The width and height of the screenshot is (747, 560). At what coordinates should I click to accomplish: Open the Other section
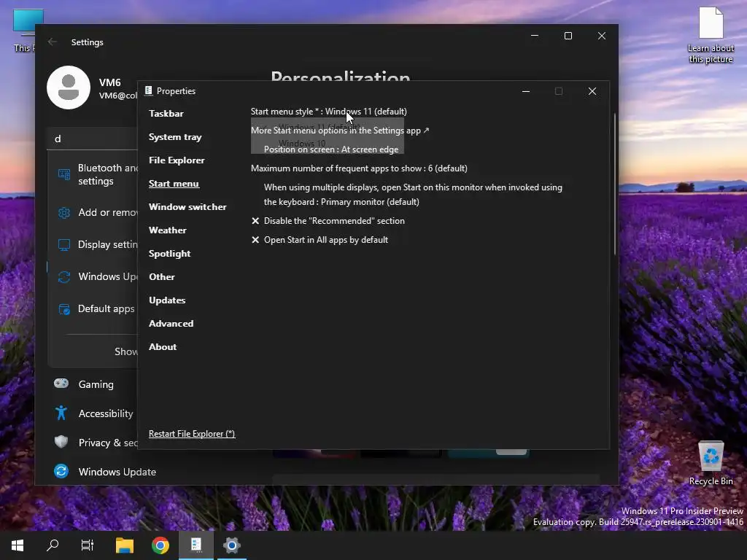161,276
